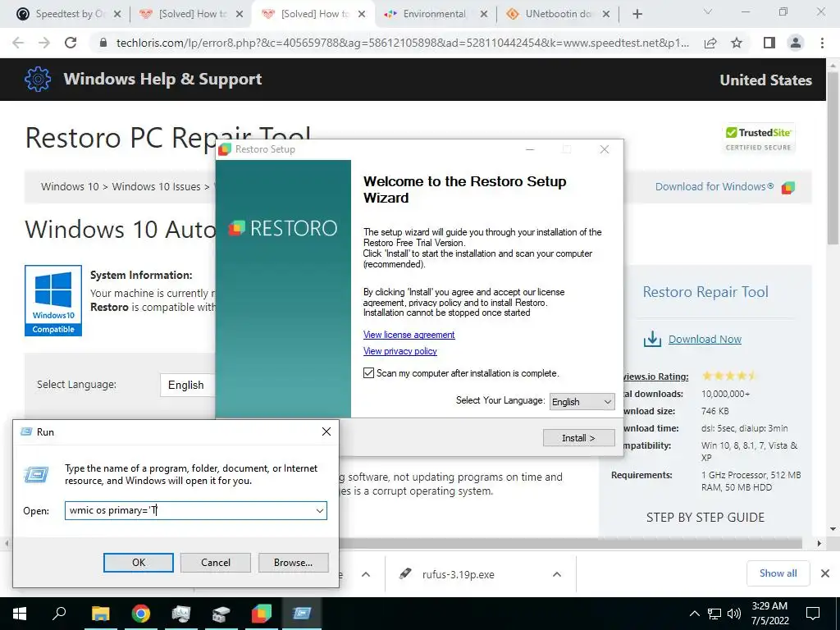Click the TrustedSite certified secure badge
The height and width of the screenshot is (630, 840).
[x=759, y=139]
